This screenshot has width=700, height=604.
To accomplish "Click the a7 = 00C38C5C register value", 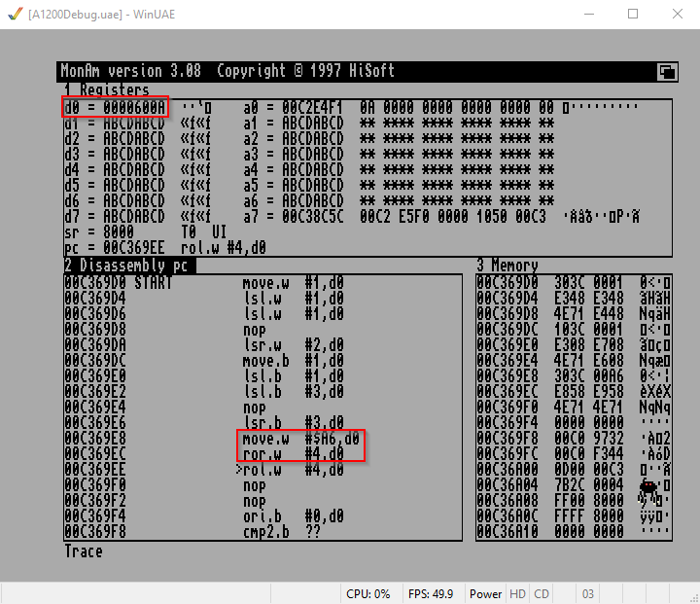I will tap(294, 217).
